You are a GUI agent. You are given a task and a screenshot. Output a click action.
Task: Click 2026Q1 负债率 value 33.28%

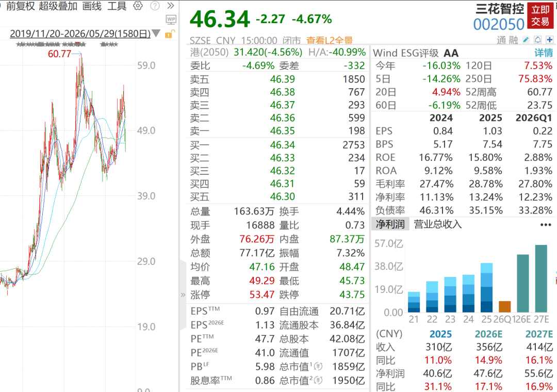click(x=535, y=210)
